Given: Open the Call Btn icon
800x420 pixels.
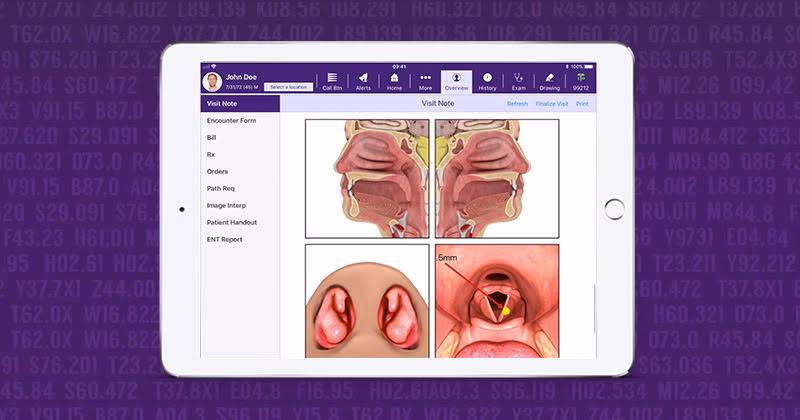Looking at the screenshot, I should (332, 81).
